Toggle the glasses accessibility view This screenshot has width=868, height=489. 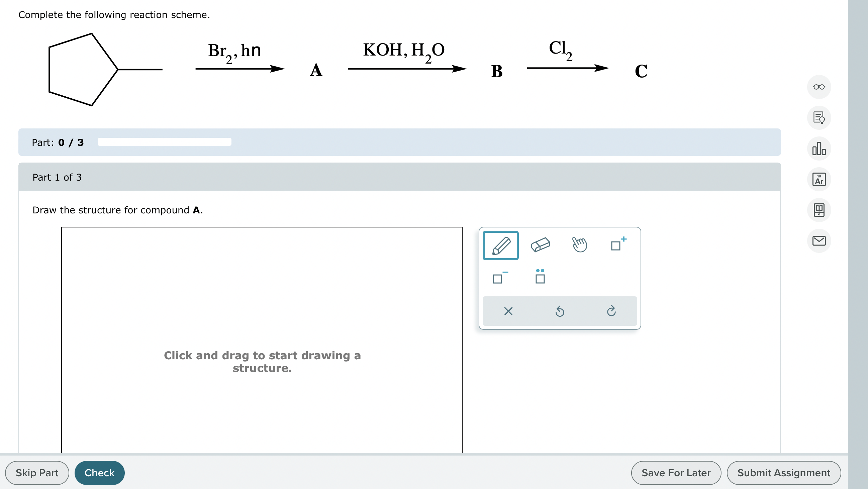[819, 87]
